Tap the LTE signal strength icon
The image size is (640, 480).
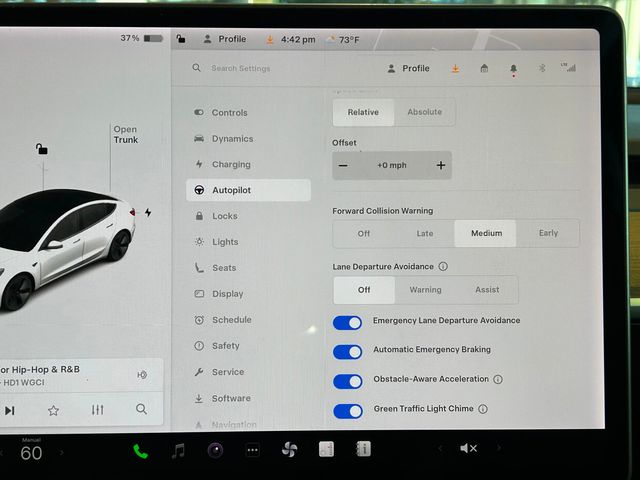tap(569, 67)
